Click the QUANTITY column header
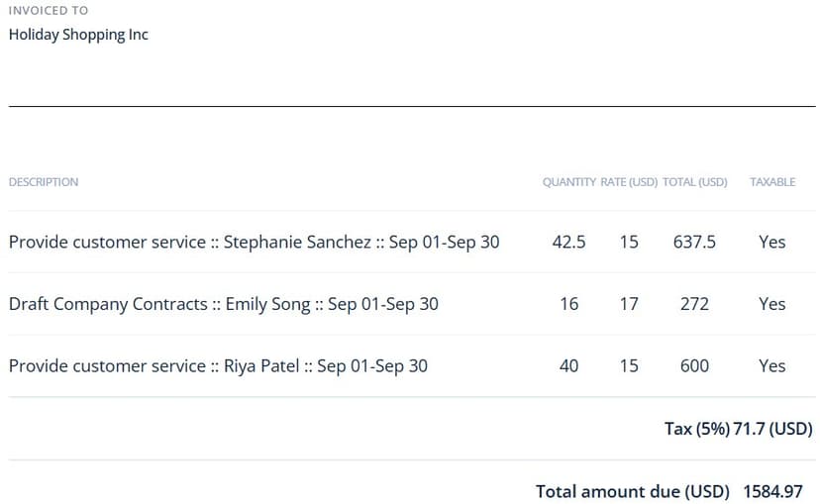 click(568, 182)
